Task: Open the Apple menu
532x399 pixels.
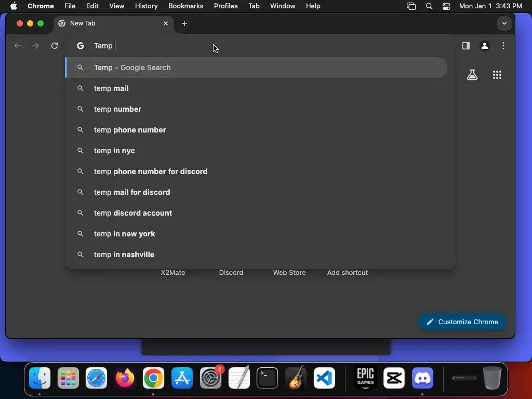Action: (14, 6)
